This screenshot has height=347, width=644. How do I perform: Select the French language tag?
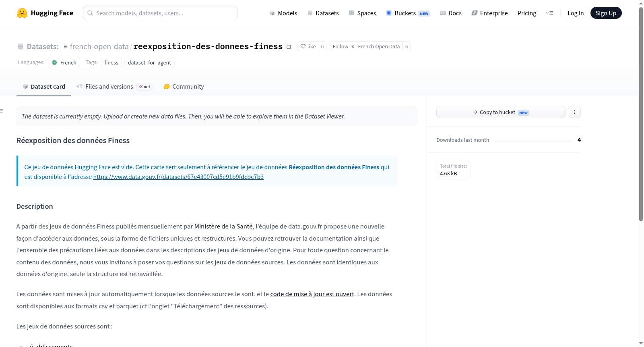[64, 62]
